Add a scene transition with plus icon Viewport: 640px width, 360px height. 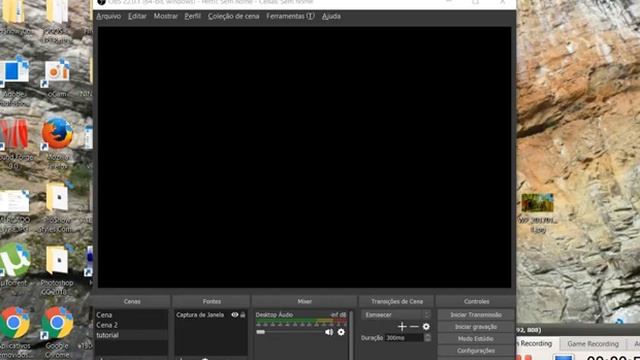(x=402, y=327)
